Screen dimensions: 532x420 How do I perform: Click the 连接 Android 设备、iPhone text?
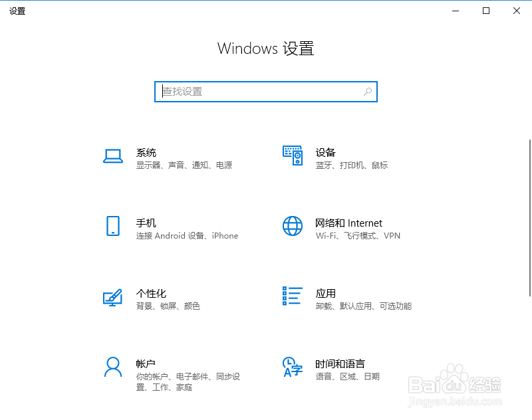(x=186, y=235)
